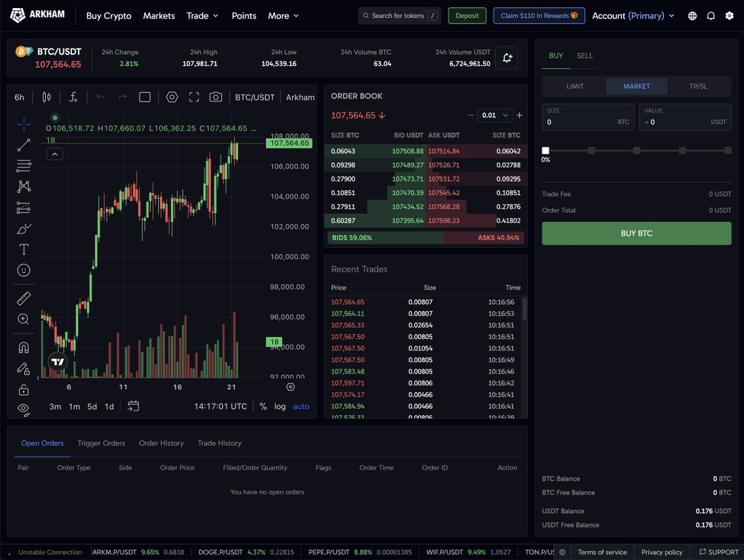This screenshot has height=560, width=744.
Task: Open the Account (Primary) dropdown
Action: pos(633,15)
